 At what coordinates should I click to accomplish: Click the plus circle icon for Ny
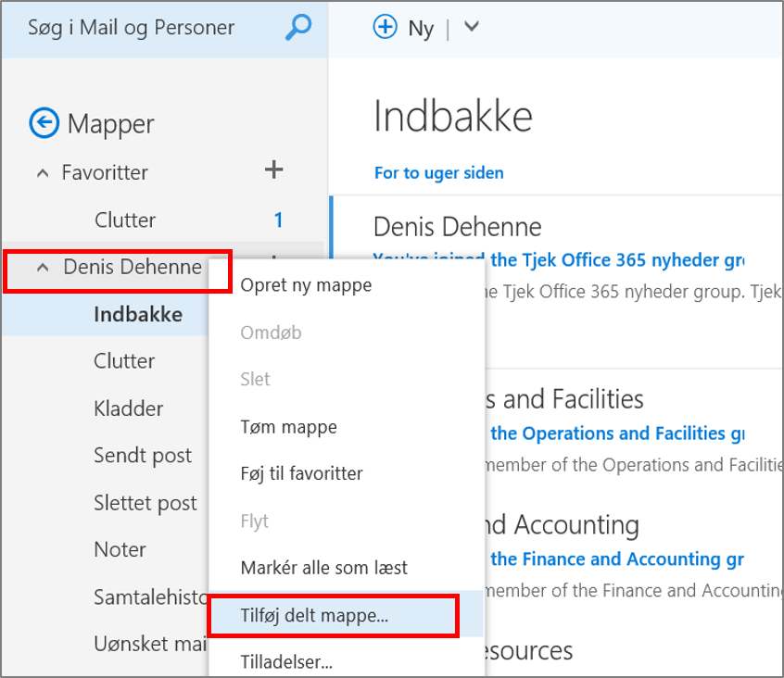click(x=384, y=28)
